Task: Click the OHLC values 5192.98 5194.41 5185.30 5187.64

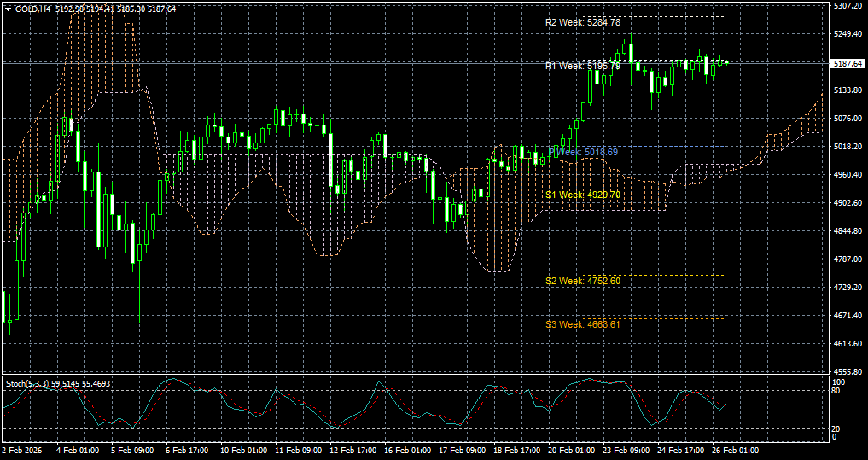Action: [115, 9]
